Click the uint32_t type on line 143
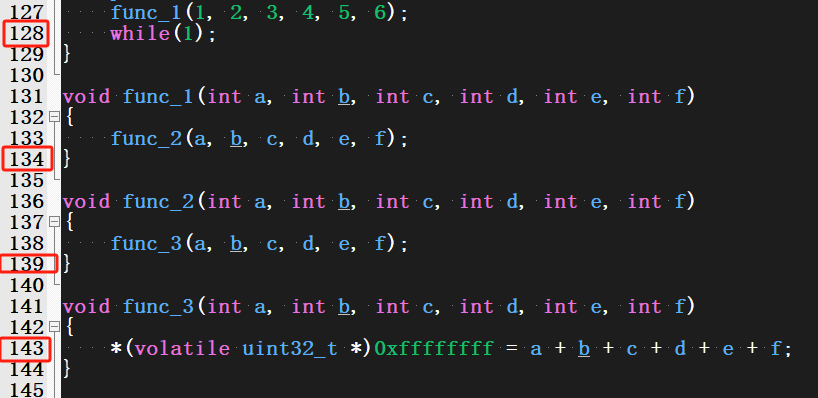The width and height of the screenshot is (818, 398). pos(290,349)
